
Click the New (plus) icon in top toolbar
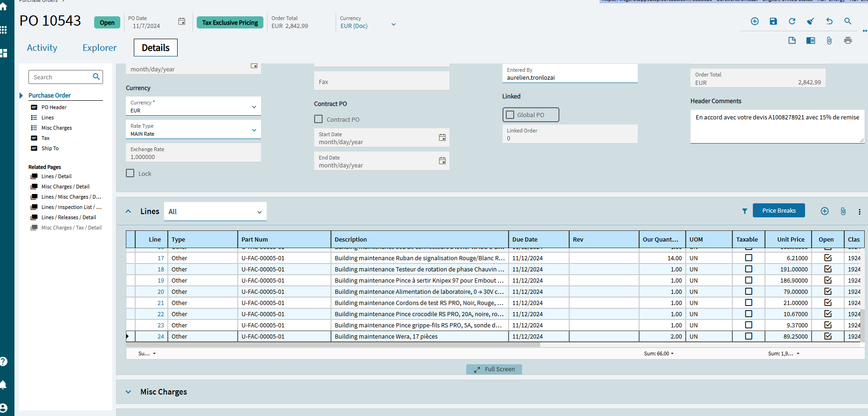pyautogui.click(x=755, y=21)
